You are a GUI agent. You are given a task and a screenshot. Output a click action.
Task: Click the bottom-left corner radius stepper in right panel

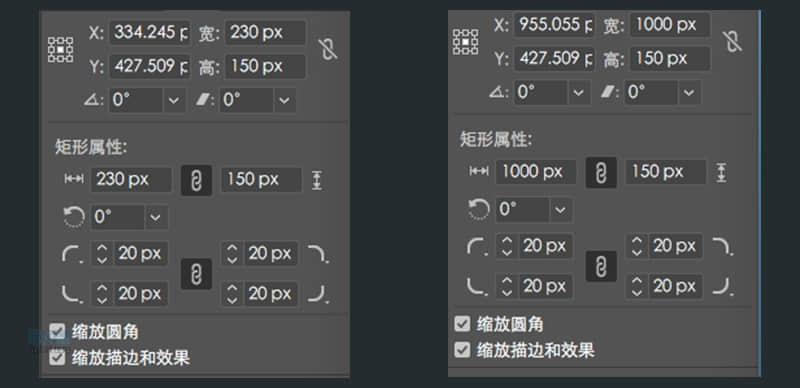pyautogui.click(x=507, y=286)
